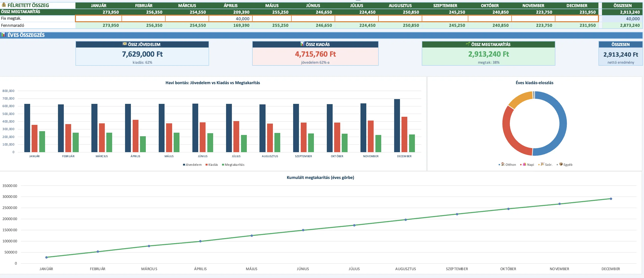
Task: Click the Jövedelem legend swatch in bar chart
Action: click(x=184, y=165)
